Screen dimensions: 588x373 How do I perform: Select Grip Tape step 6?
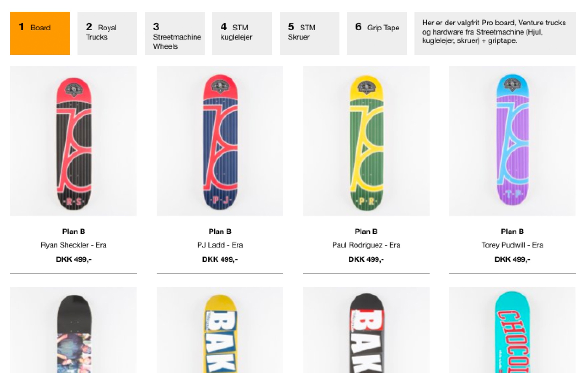[377, 33]
